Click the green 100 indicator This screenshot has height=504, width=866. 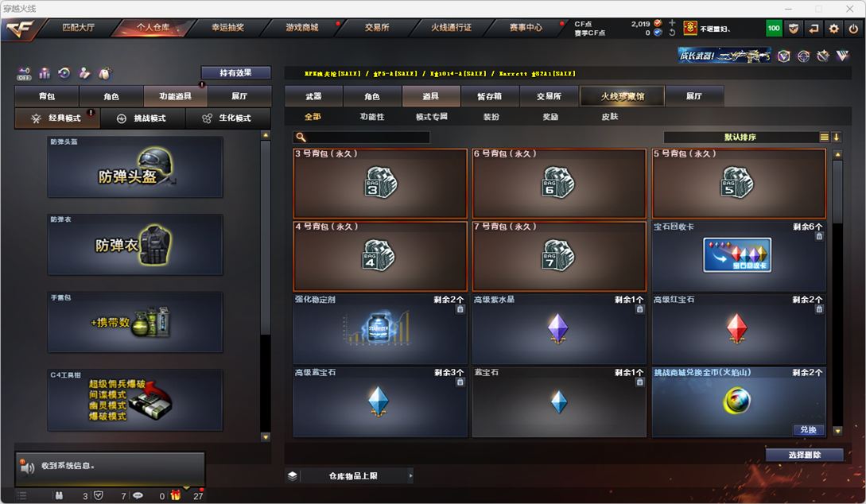[774, 28]
